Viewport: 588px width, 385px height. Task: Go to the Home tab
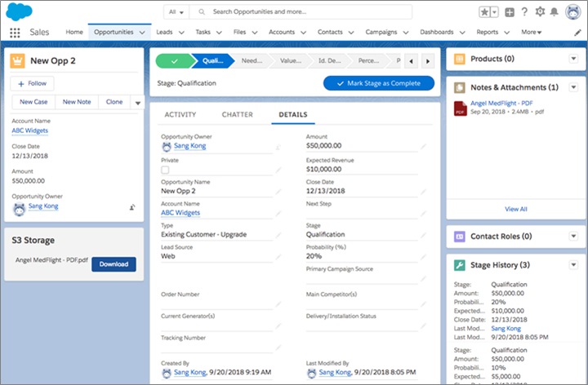tap(74, 32)
